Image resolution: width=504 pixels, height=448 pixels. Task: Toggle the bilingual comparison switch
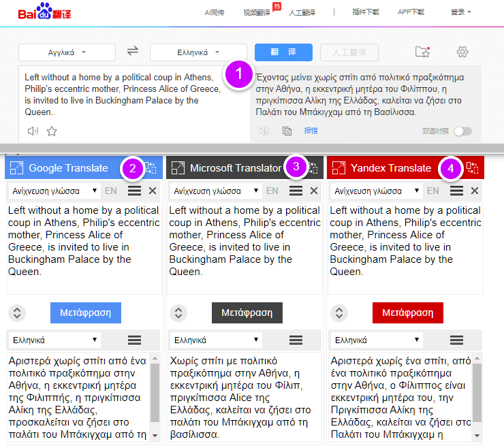463,131
